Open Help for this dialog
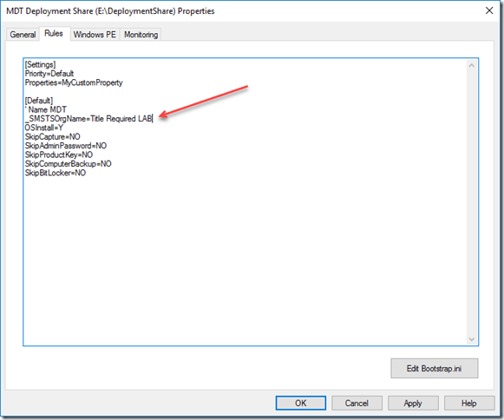 click(x=469, y=403)
